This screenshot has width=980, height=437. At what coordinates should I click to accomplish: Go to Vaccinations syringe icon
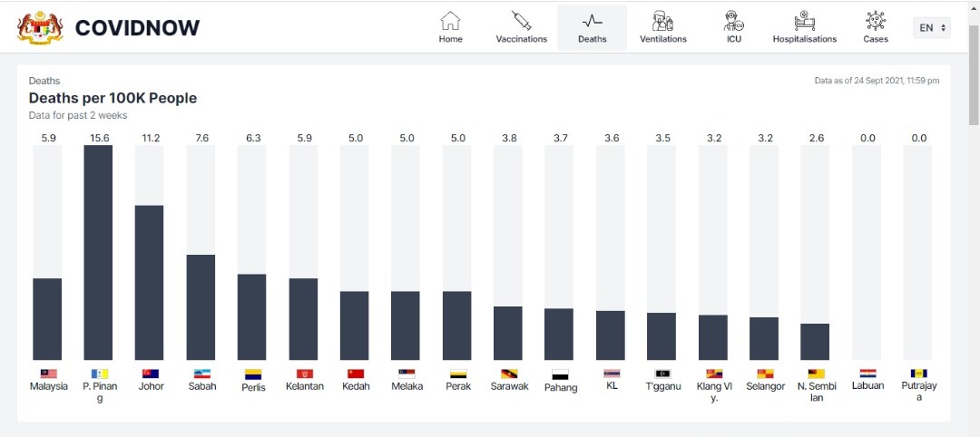(521, 21)
